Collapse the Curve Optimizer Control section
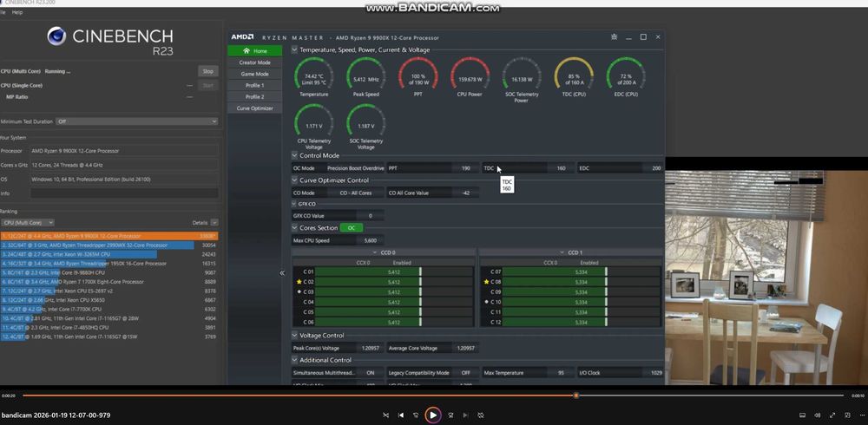Screen dimensions: 868x425 pyautogui.click(x=294, y=180)
